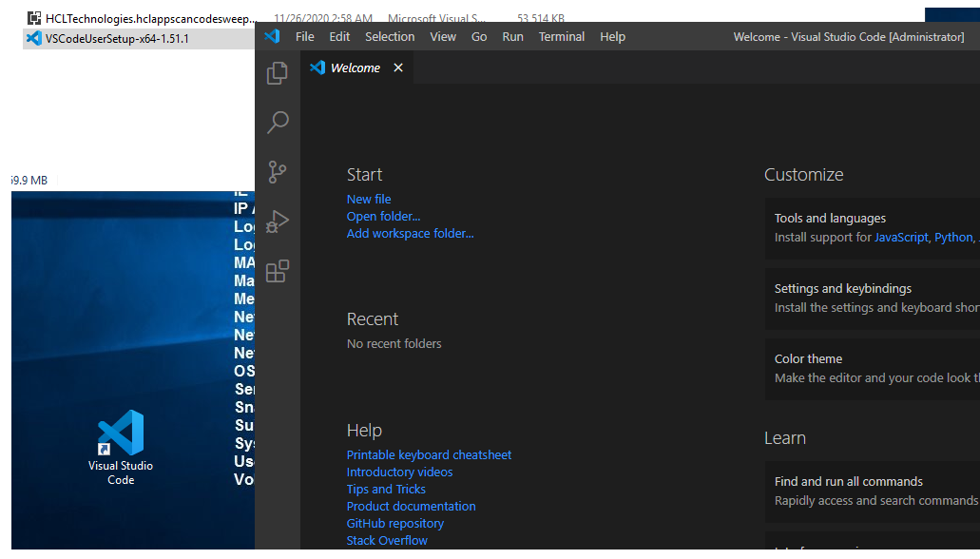The height and width of the screenshot is (559, 980).
Task: Open the File menu
Action: pos(304,36)
